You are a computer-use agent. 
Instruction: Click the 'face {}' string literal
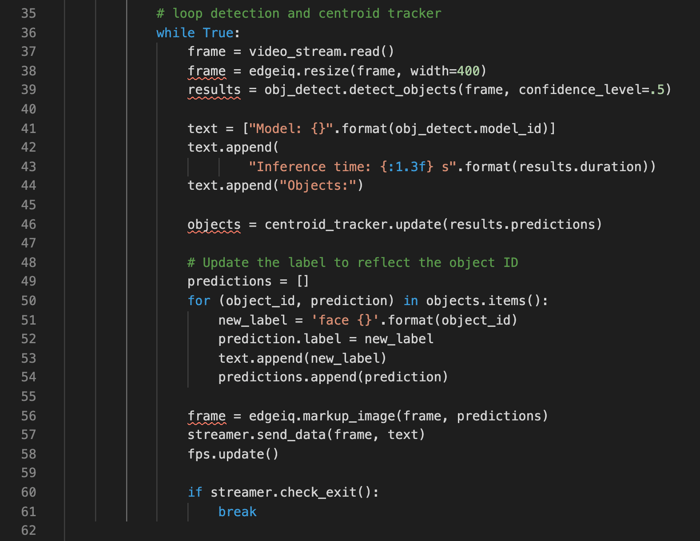point(345,320)
